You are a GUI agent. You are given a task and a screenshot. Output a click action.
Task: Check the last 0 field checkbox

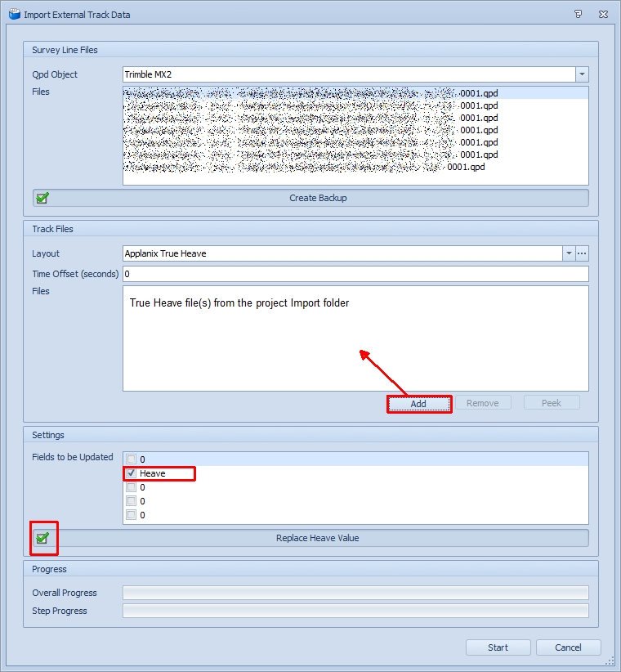pyautogui.click(x=132, y=515)
